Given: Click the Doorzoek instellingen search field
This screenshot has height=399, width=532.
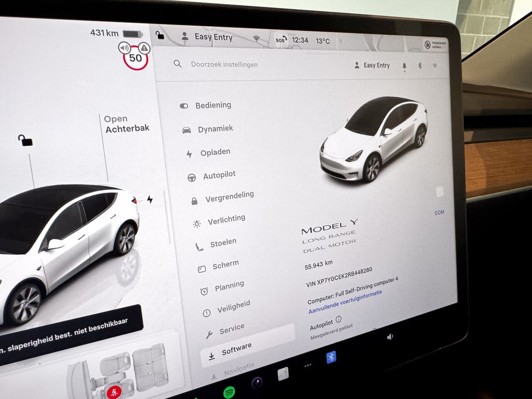Looking at the screenshot, I should click(224, 64).
